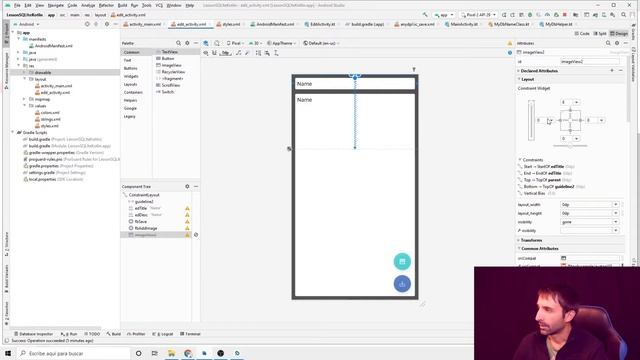Image resolution: width=640 pixels, height=360 pixels.
Task: Click locate target icon in Project panel
Action: pyautogui.click(x=87, y=24)
